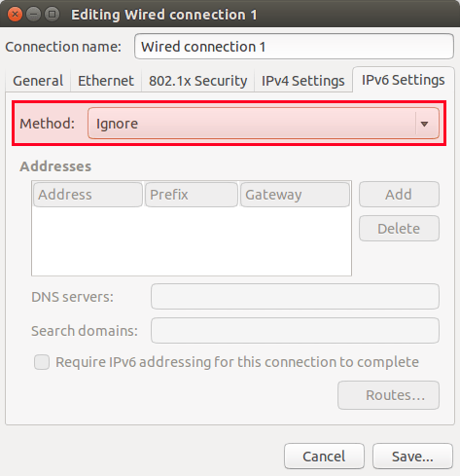Open the Method dropdown arrow

click(x=424, y=124)
